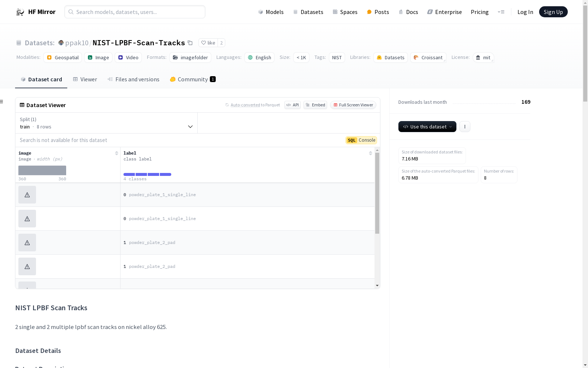
Task: Click the label classes distribution bar
Action: point(147,174)
